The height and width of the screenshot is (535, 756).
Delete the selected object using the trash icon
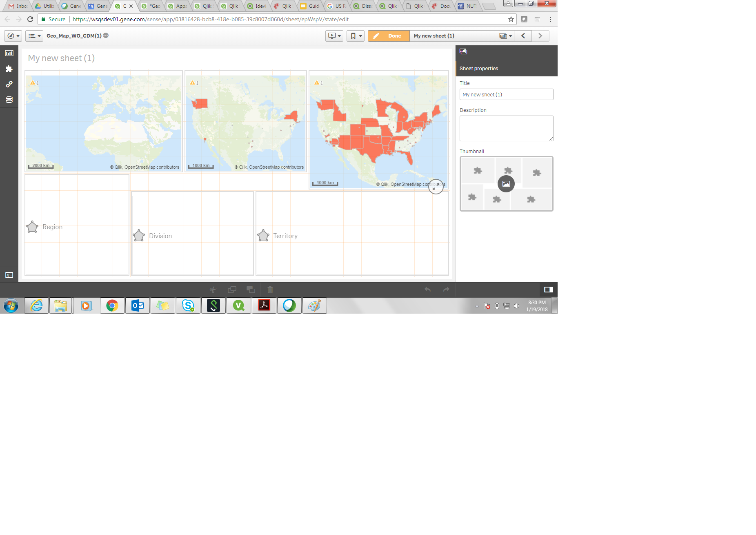(270, 289)
